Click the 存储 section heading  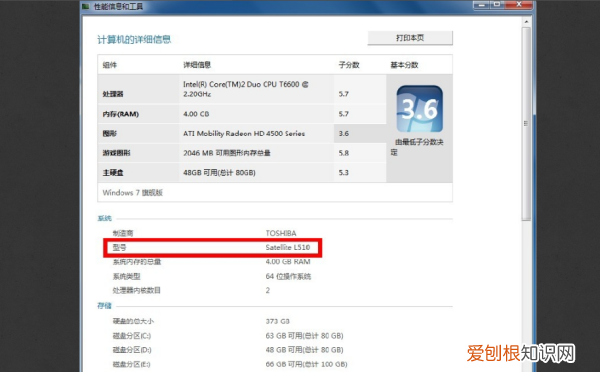coord(104,306)
